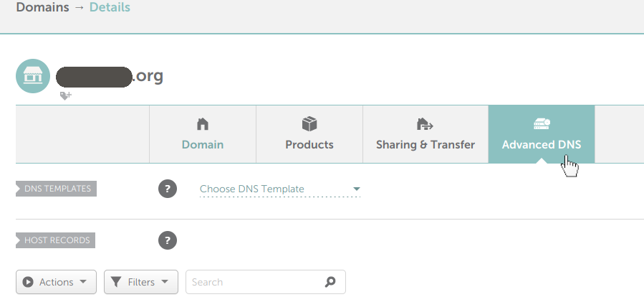This screenshot has width=644, height=297.
Task: Click the magnifier icon in the search box
Action: 330,282
